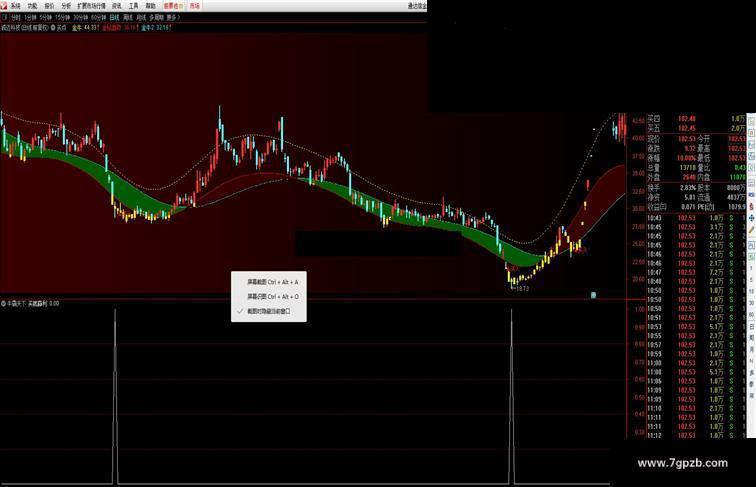Click the 11:06 tick trade row
The image size is (756, 487).
696,381
